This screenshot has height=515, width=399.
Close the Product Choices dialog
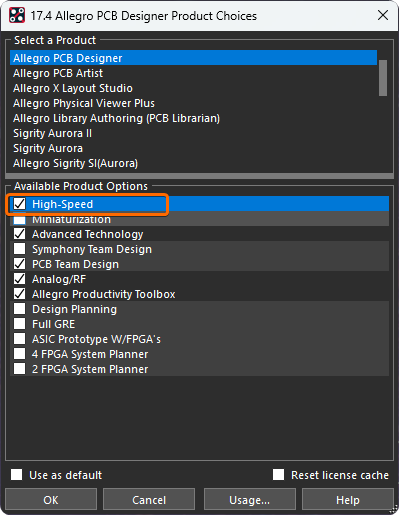pos(383,15)
